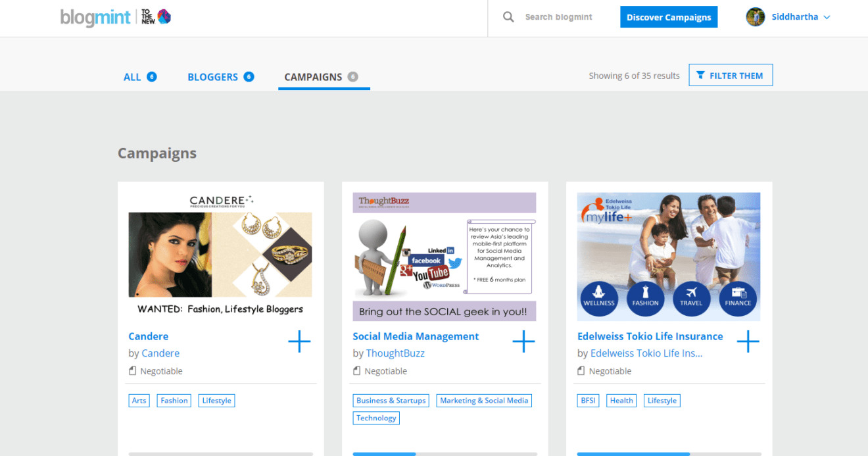Click the To The New logo
The width and height of the screenshot is (868, 456).
click(157, 17)
